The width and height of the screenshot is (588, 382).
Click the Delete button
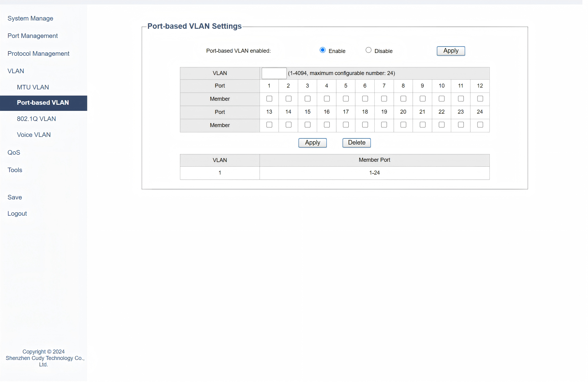pos(356,143)
